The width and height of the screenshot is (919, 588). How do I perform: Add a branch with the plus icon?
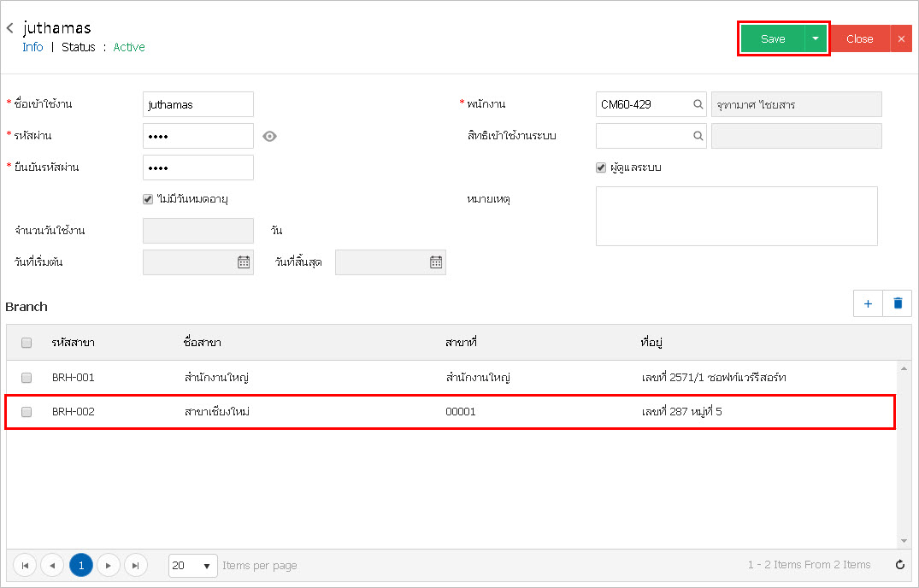coord(868,303)
